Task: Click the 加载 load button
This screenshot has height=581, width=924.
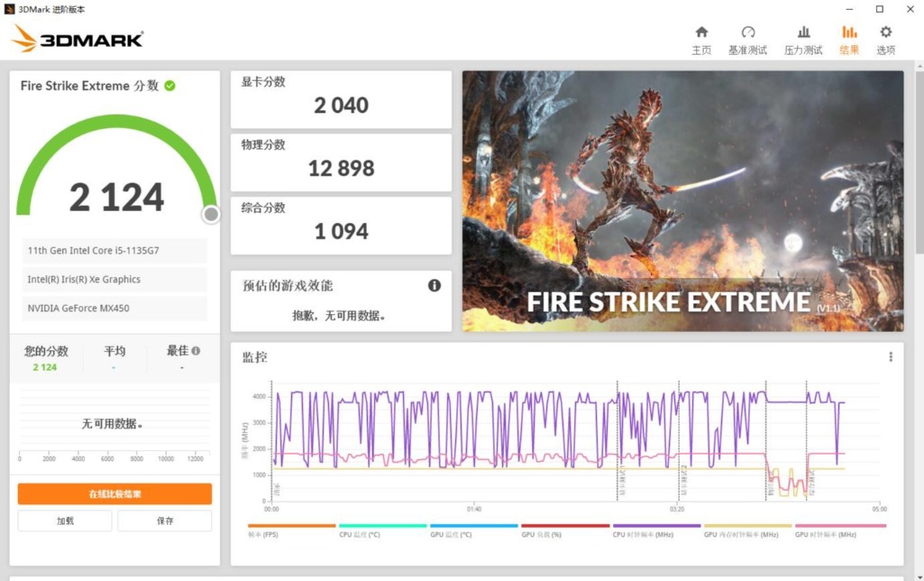Action: [x=65, y=521]
